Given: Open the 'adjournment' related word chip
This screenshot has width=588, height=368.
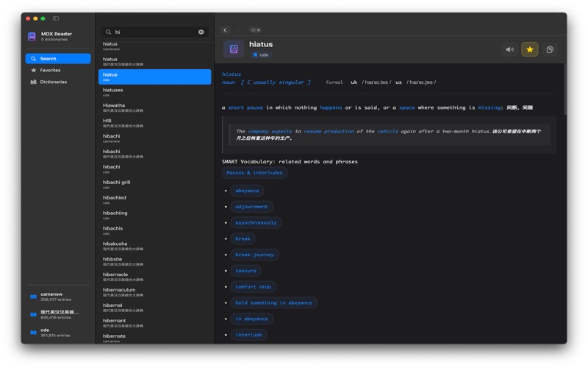Looking at the screenshot, I should coord(251,207).
